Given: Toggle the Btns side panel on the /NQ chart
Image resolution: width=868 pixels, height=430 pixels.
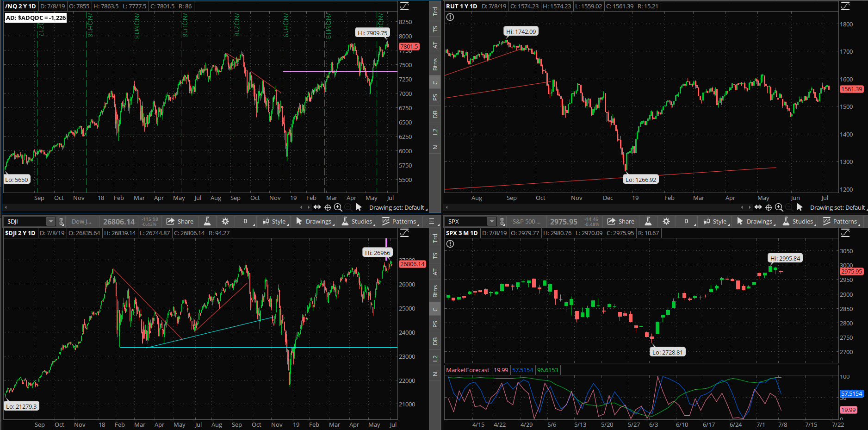Looking at the screenshot, I should (435, 64).
